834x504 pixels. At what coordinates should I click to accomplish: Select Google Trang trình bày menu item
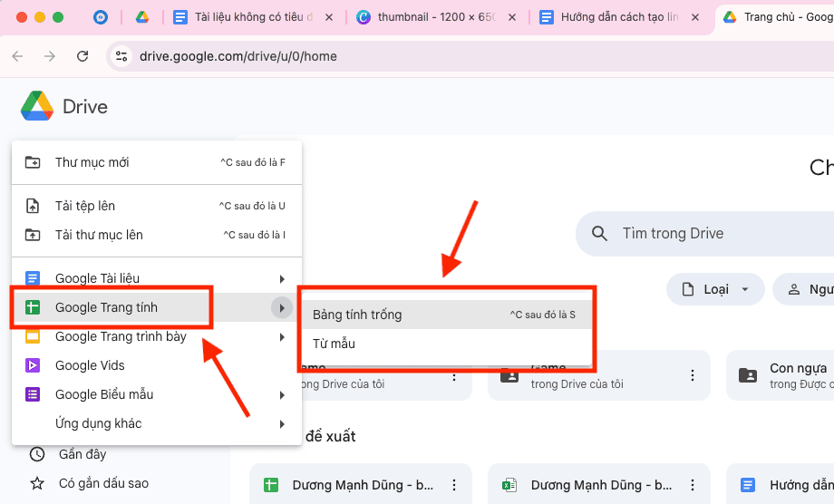(x=156, y=336)
